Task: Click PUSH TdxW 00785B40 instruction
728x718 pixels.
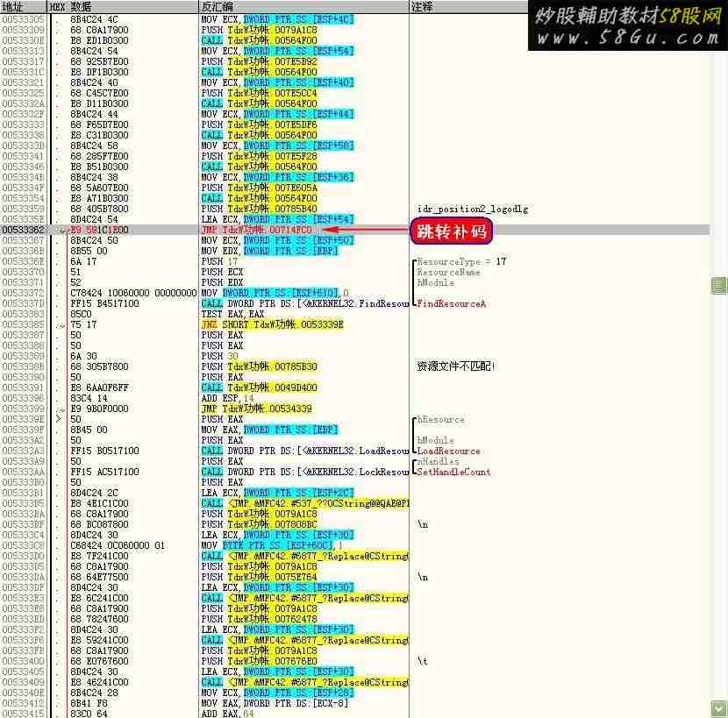Action: tap(259, 209)
